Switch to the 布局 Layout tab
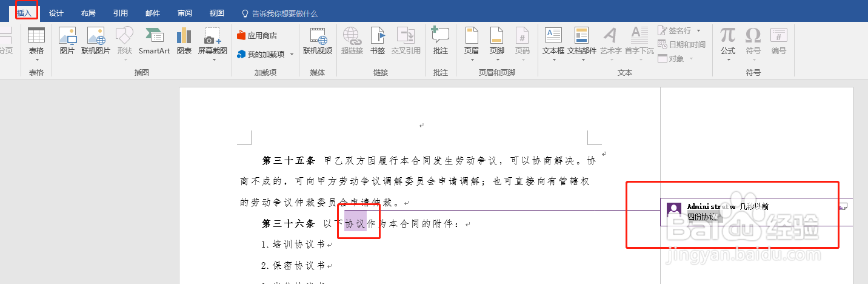This screenshot has height=284, width=868. click(88, 13)
